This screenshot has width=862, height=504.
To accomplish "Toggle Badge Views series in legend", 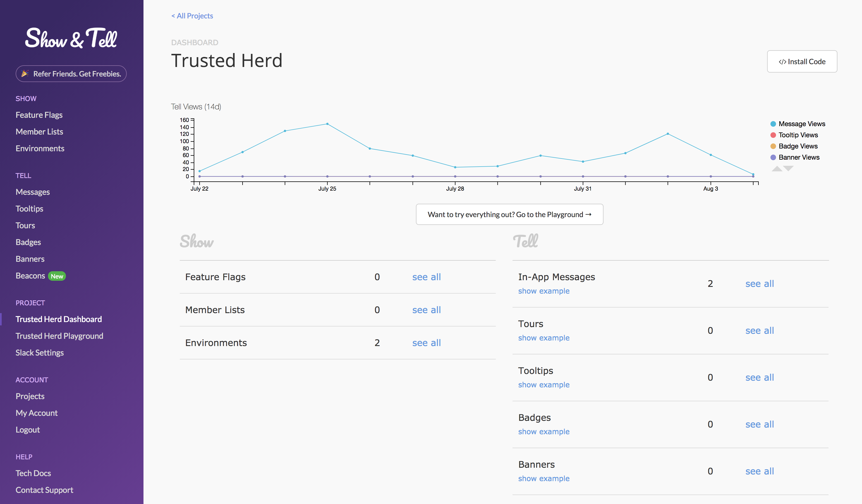I will click(798, 146).
